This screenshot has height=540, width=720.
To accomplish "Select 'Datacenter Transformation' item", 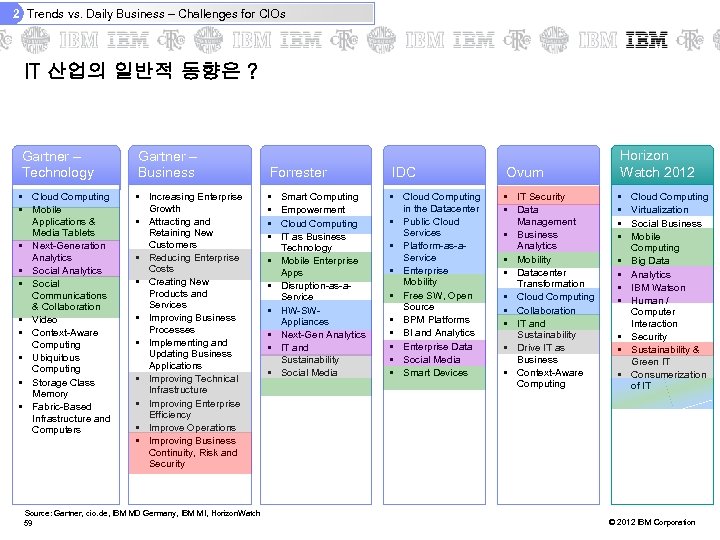I will tap(551, 278).
